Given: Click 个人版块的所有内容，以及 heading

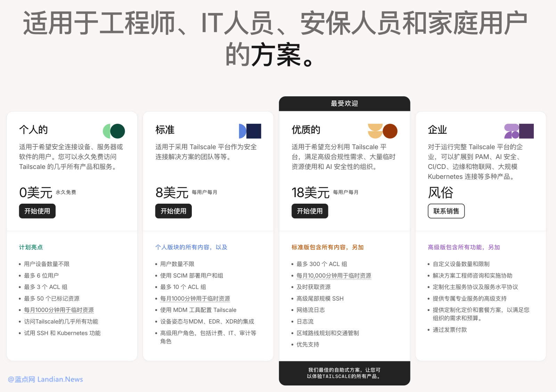Looking at the screenshot, I should click(191, 247).
